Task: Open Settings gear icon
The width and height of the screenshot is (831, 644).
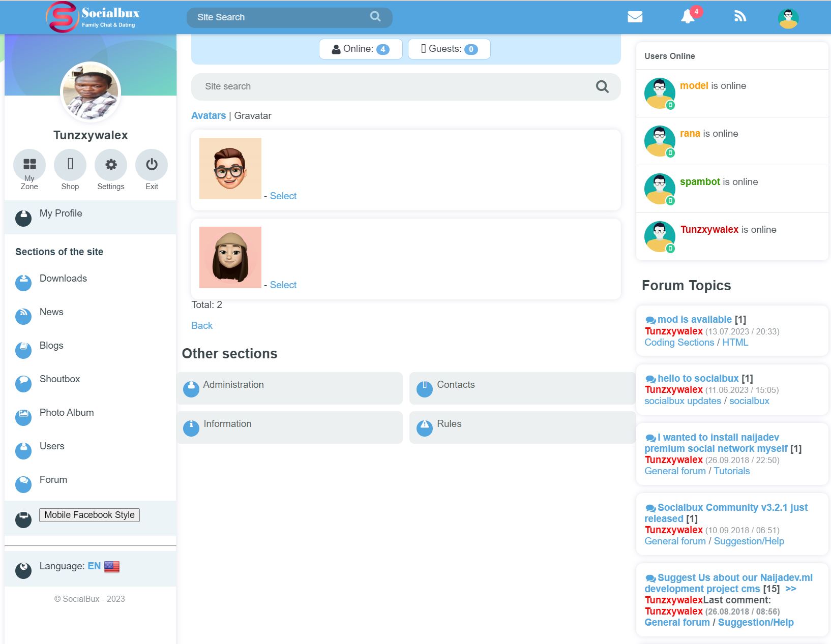Action: pos(111,165)
